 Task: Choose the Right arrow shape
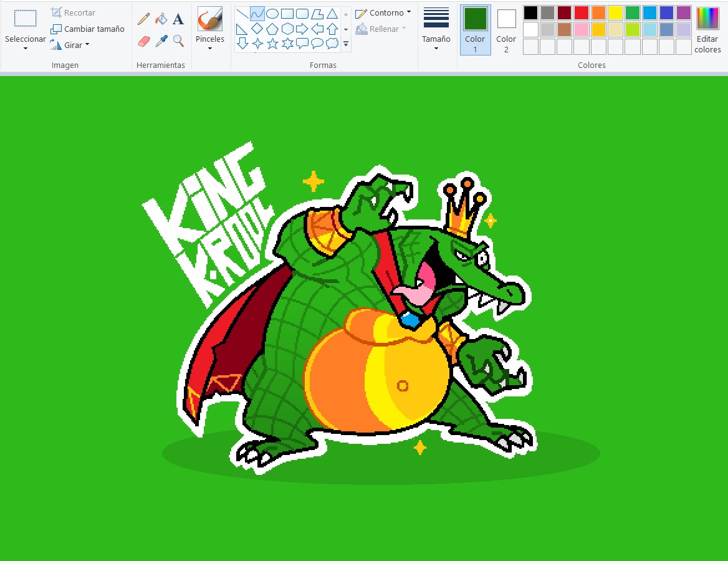point(302,29)
